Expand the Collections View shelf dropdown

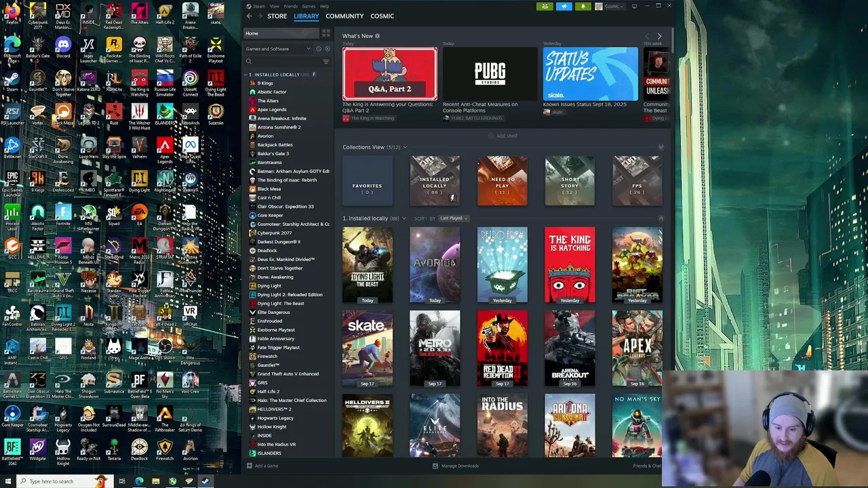pyautogui.click(x=405, y=147)
